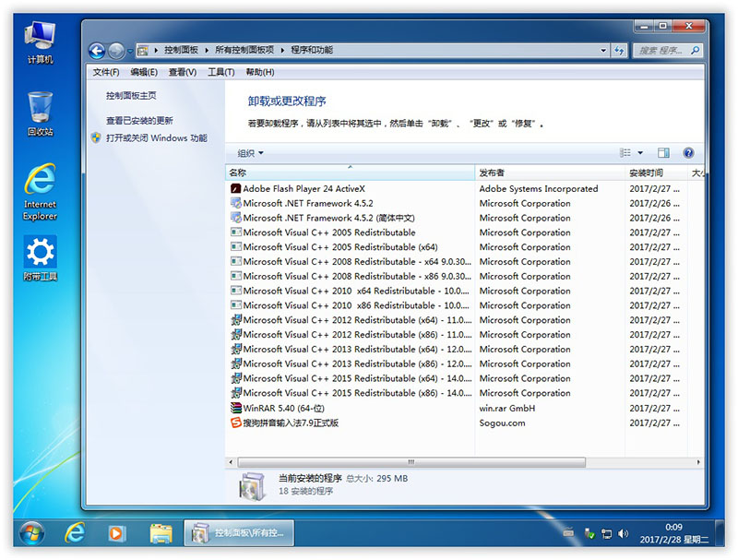Click the scrollbar left arrow
The image size is (738, 560).
click(x=231, y=462)
